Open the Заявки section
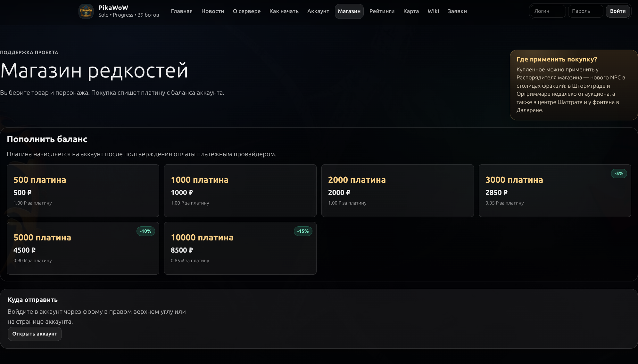638x364 pixels. coord(457,11)
